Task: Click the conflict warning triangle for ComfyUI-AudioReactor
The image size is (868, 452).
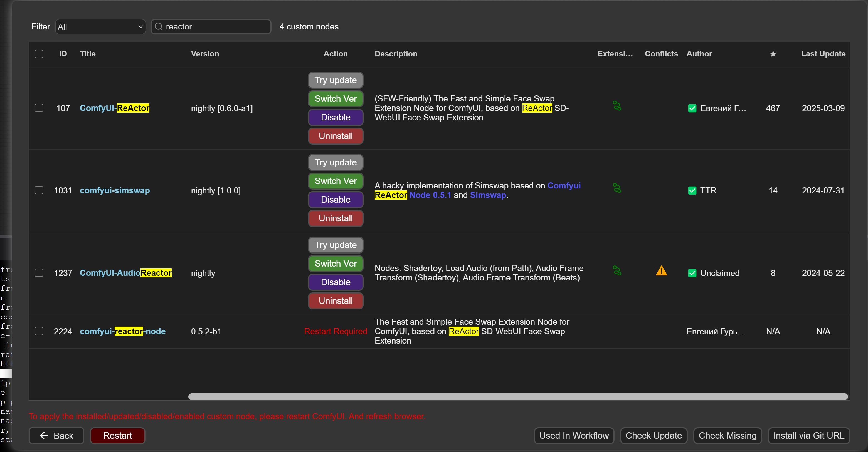Action: coord(661,271)
